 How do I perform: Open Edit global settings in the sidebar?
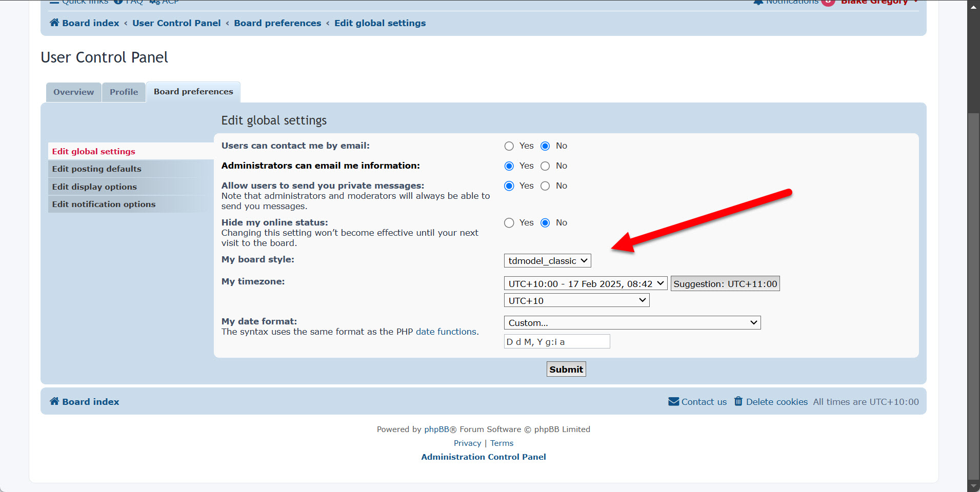tap(131, 151)
